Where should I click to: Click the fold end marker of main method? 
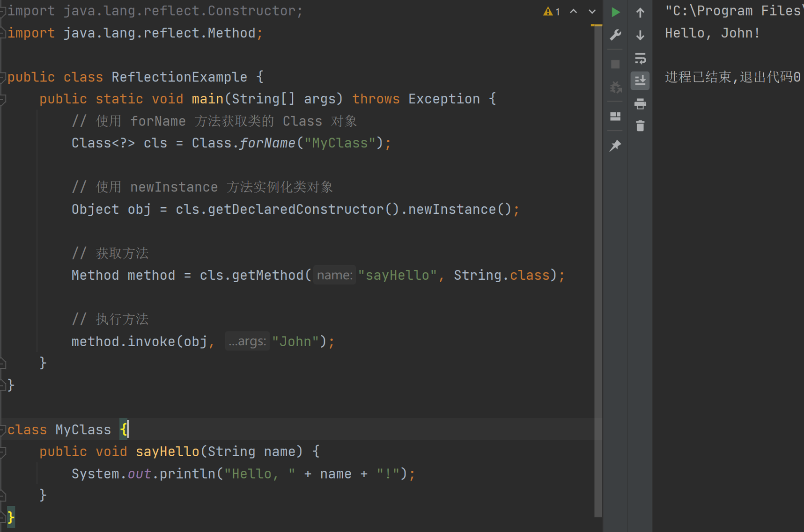point(3,363)
